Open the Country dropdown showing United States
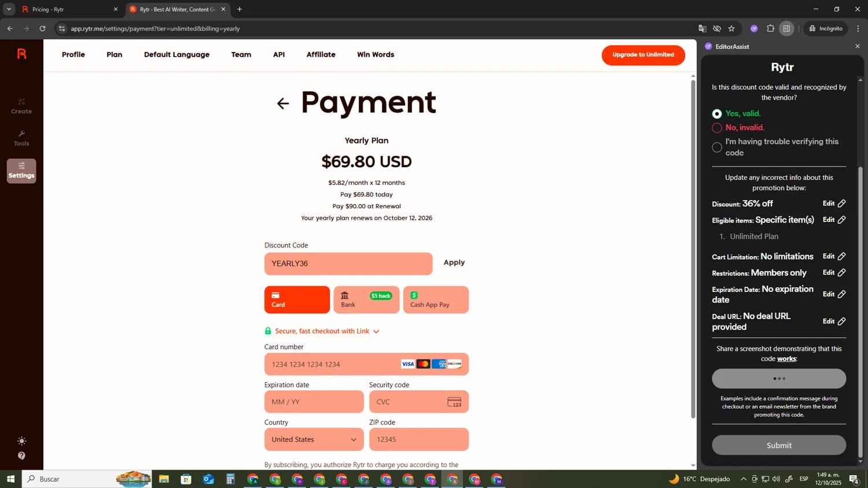Viewport: 868px width, 488px height. coord(314,439)
